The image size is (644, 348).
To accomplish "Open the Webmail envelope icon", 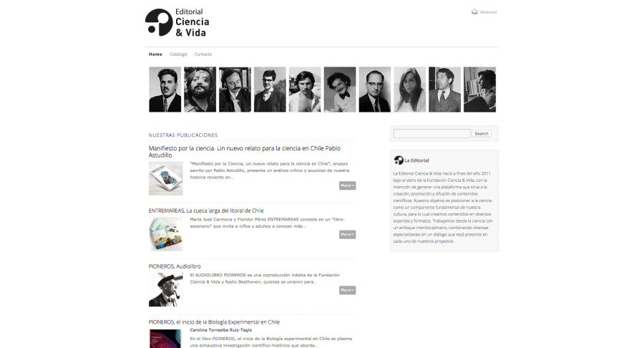I will [474, 12].
